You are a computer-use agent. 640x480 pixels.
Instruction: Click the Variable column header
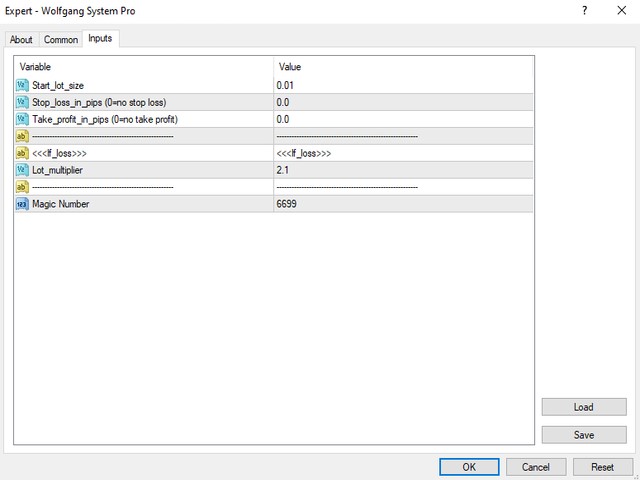click(x=144, y=67)
